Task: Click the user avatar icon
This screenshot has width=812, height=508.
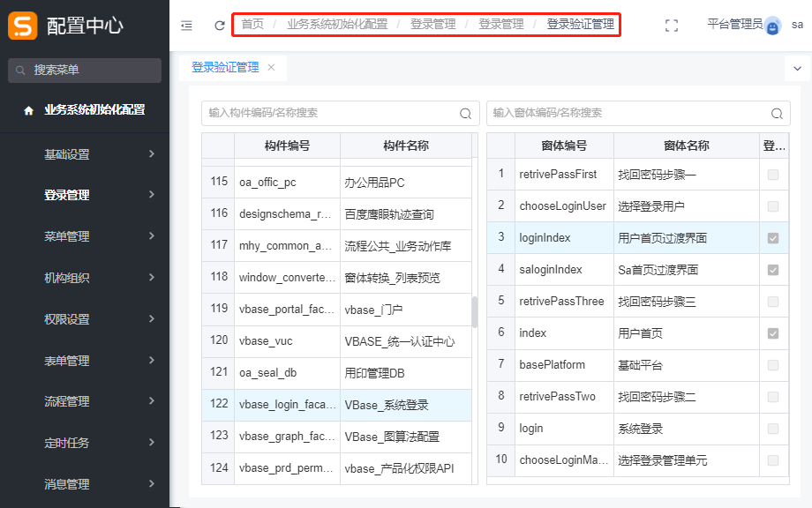Action: (773, 26)
